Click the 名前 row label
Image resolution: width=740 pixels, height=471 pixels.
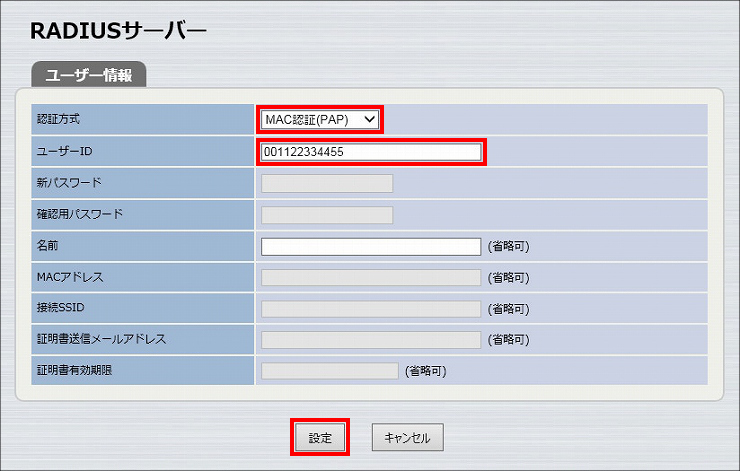tap(48, 245)
